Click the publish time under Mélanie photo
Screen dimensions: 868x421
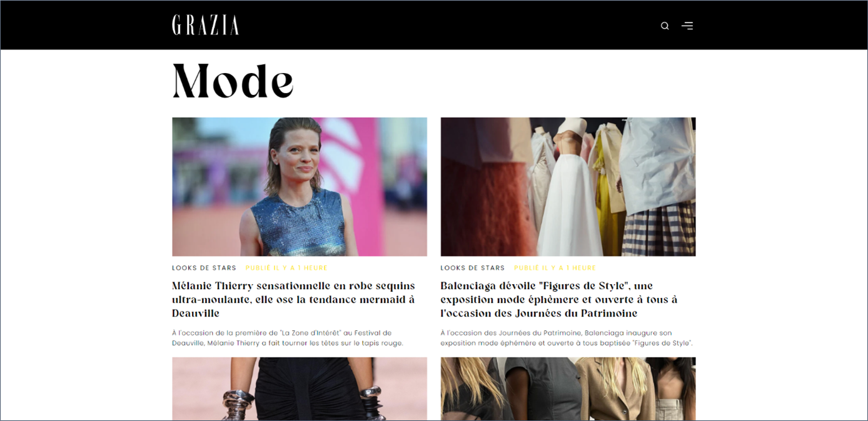pyautogui.click(x=286, y=268)
